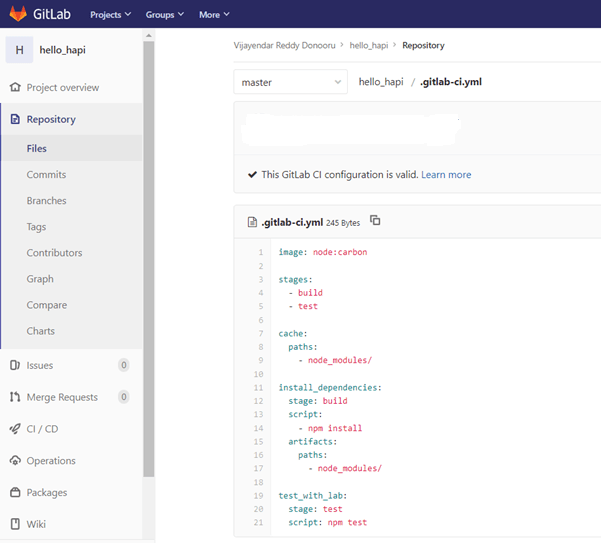Click the '245 Bytes' file size text
The width and height of the screenshot is (601, 543).
343,223
